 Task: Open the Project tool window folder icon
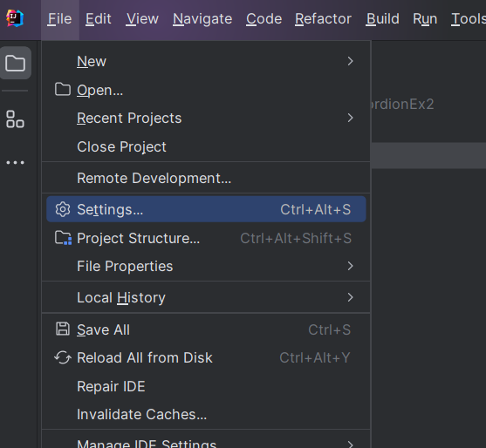point(15,63)
